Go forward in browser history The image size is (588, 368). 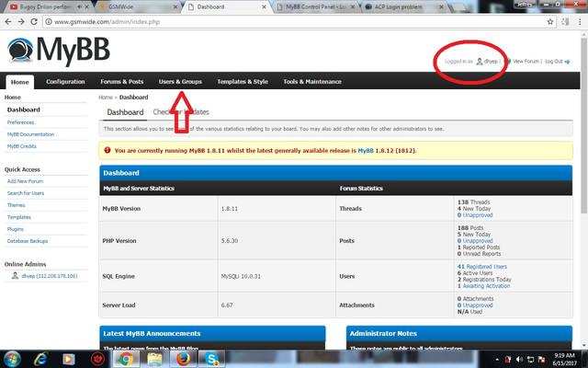pyautogui.click(x=21, y=22)
